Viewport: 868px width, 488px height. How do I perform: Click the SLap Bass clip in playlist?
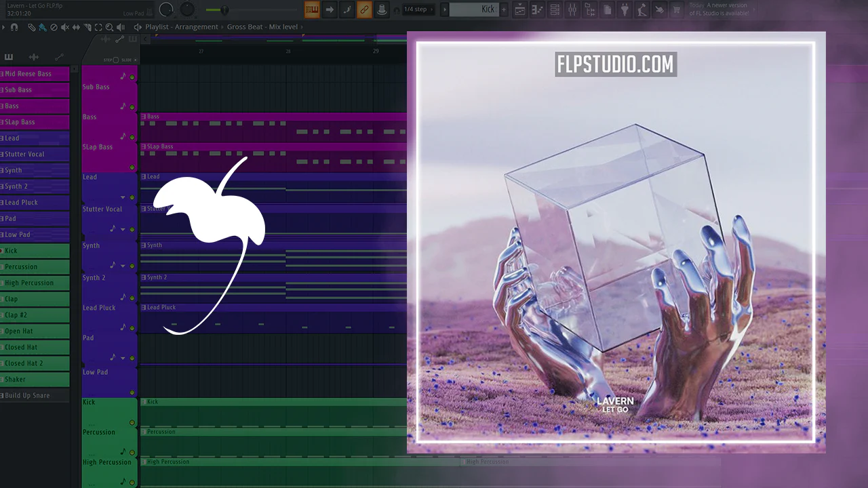click(273, 157)
